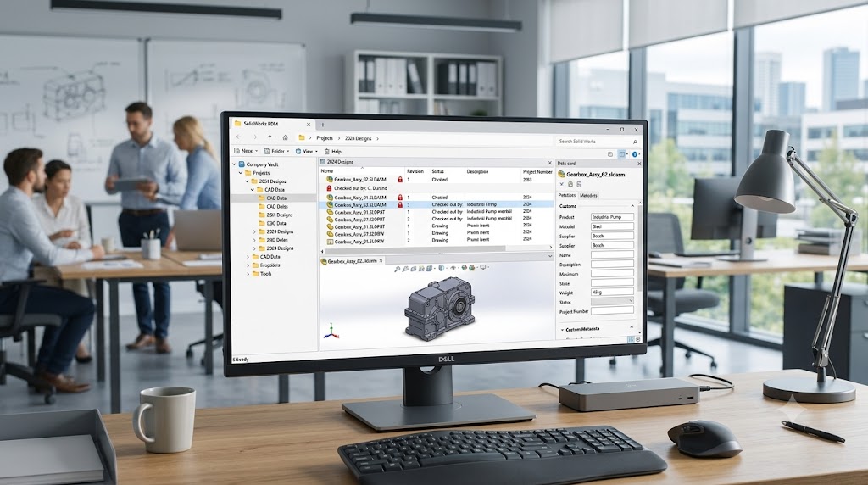Image resolution: width=868 pixels, height=485 pixels.
Task: Click the XYZ axis triad in preview
Action: [x=331, y=331]
